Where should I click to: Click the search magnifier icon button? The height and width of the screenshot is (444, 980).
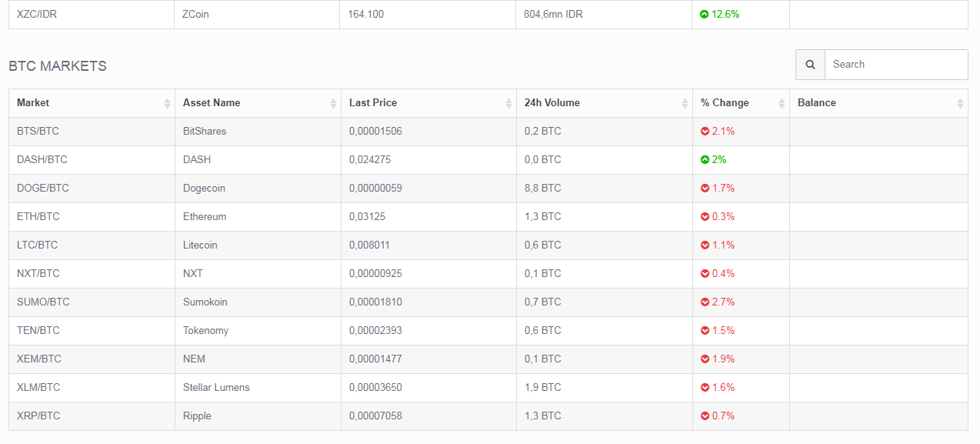coord(810,65)
